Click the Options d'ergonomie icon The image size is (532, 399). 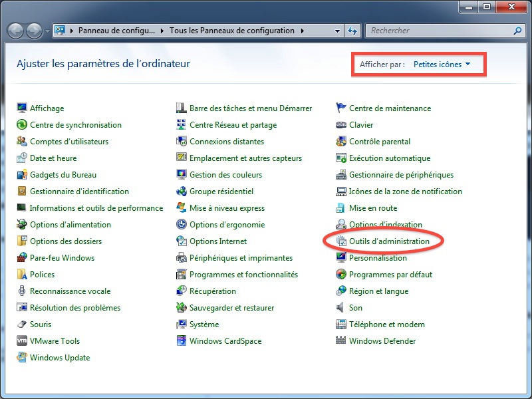[181, 224]
